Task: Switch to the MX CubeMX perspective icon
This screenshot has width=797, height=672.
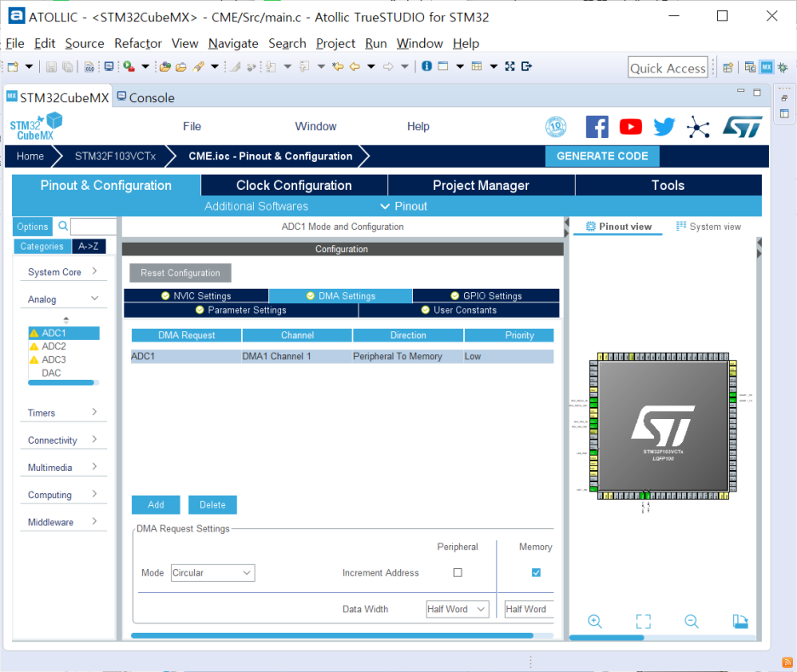Action: coord(766,67)
